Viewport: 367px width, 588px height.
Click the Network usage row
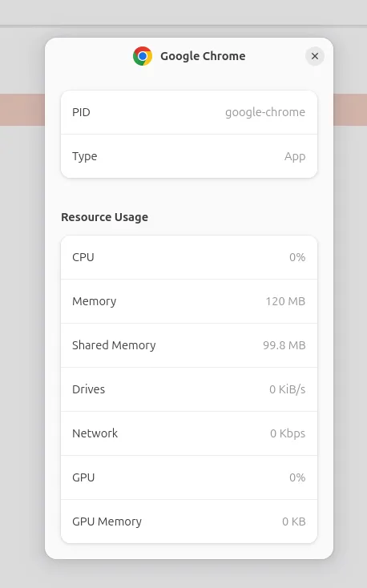pyautogui.click(x=189, y=433)
